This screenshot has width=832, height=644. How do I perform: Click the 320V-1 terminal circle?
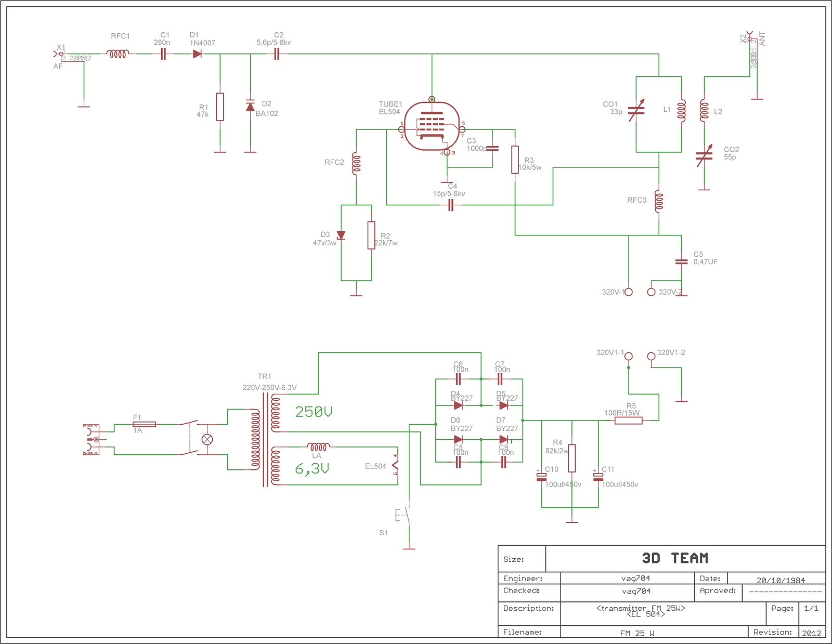pyautogui.click(x=629, y=292)
